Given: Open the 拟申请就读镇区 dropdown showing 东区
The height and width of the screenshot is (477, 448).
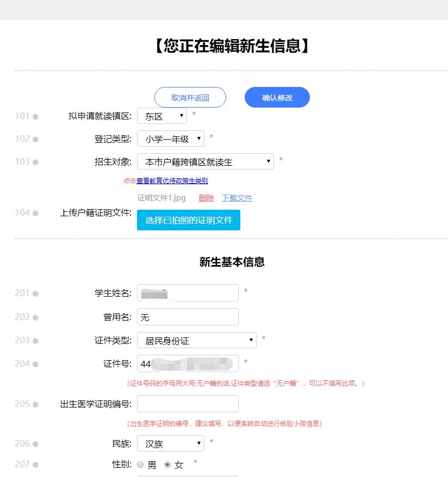Looking at the screenshot, I should click(162, 116).
